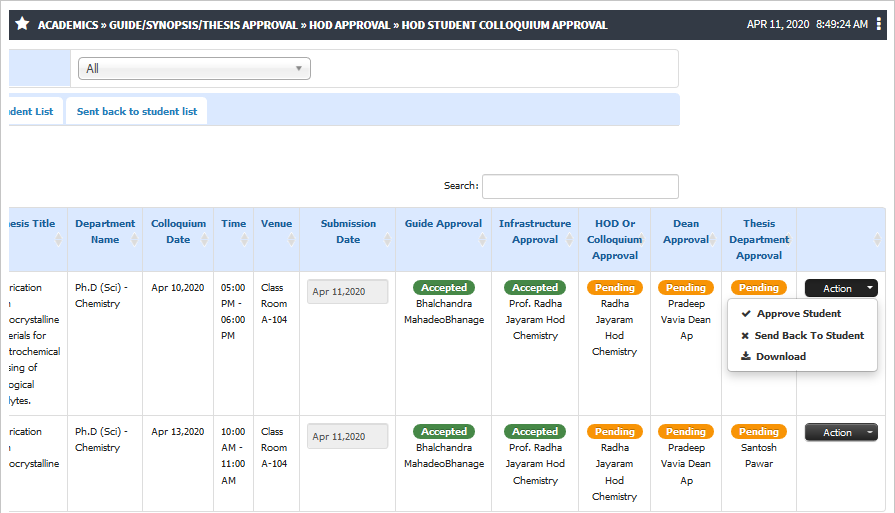Choose Download from Action menu

[x=781, y=356]
